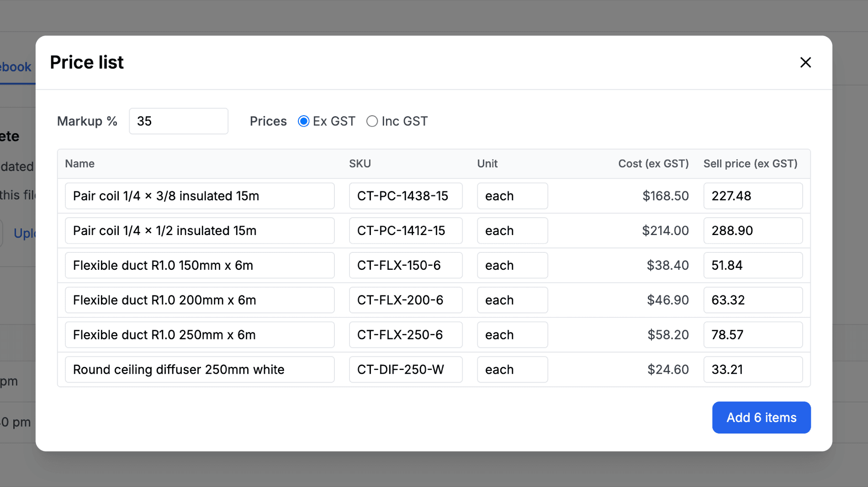Edit the unit field for CT-DIF-250-W row
Screen dimensions: 868x487
(513, 369)
